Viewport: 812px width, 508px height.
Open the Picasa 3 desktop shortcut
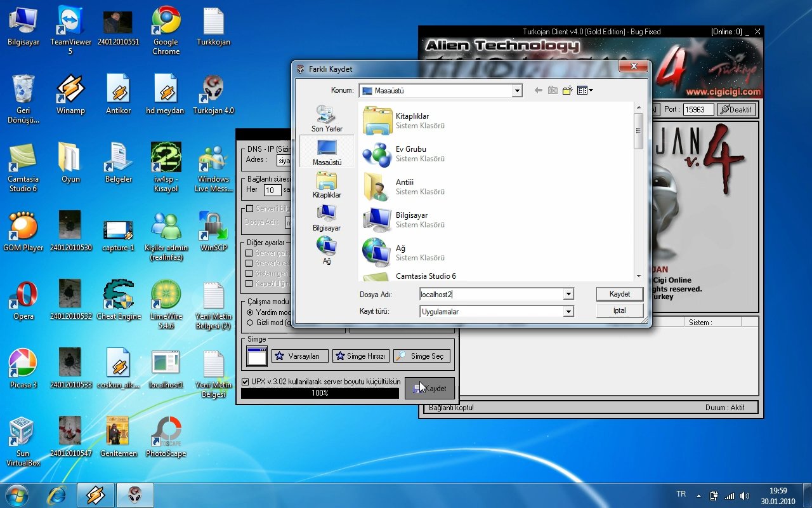(x=23, y=370)
